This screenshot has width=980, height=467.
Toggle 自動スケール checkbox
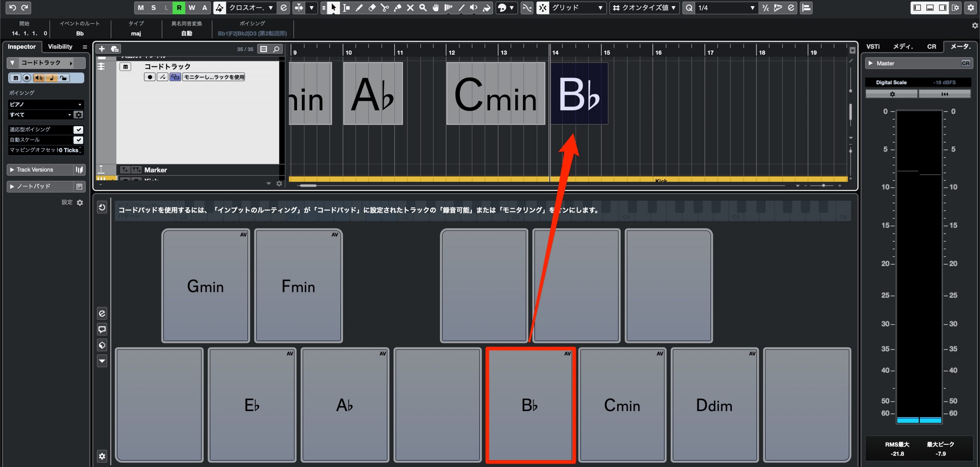tap(78, 140)
